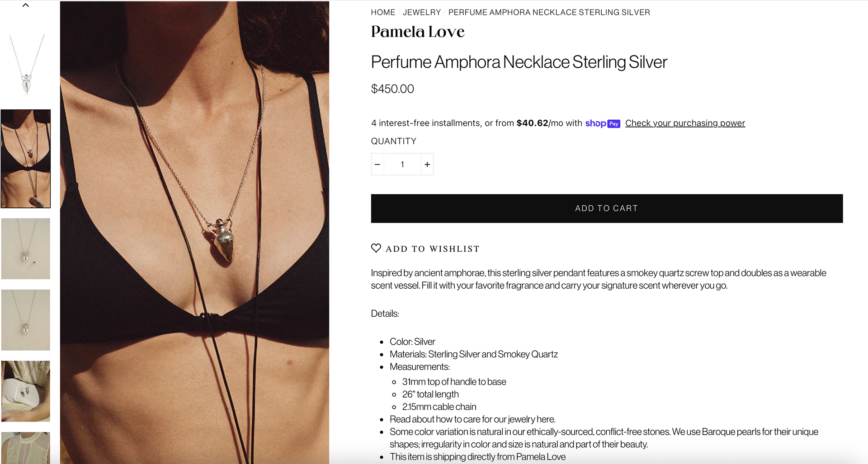Increase quantity with the plus button
The height and width of the screenshot is (464, 868).
427,164
